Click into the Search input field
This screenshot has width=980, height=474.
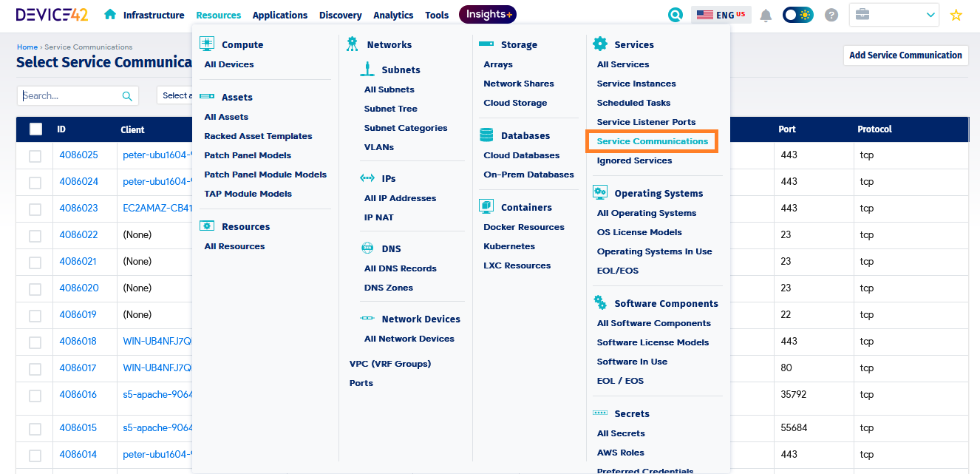coord(70,95)
